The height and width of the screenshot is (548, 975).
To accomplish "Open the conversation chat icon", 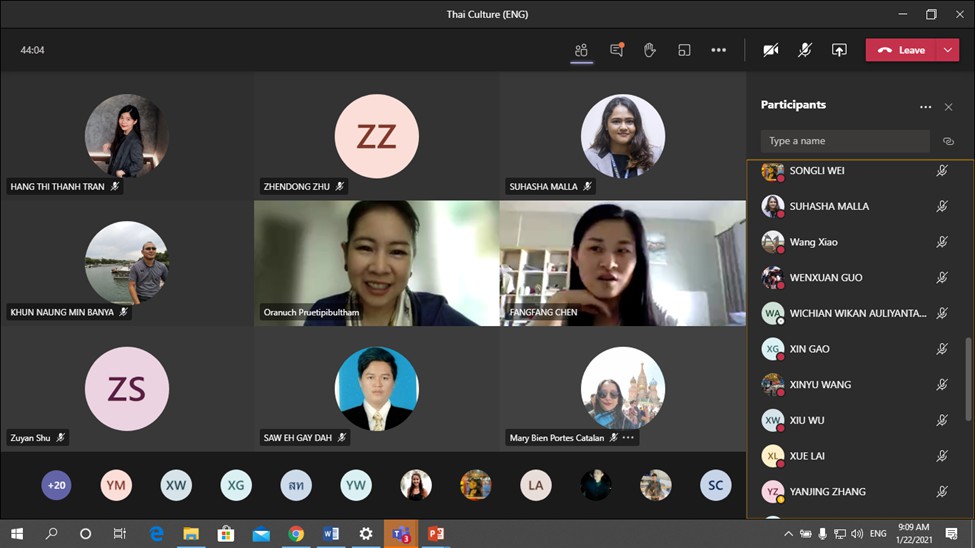I will [x=617, y=50].
